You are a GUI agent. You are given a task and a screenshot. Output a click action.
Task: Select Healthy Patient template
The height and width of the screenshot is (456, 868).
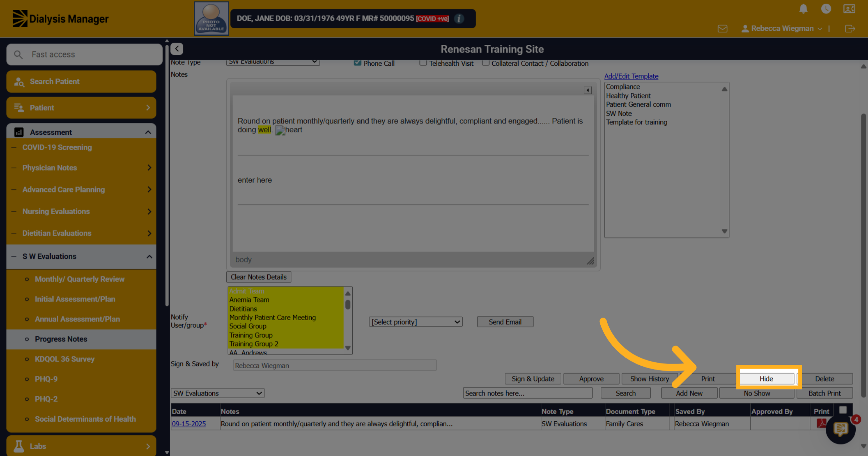tap(628, 96)
